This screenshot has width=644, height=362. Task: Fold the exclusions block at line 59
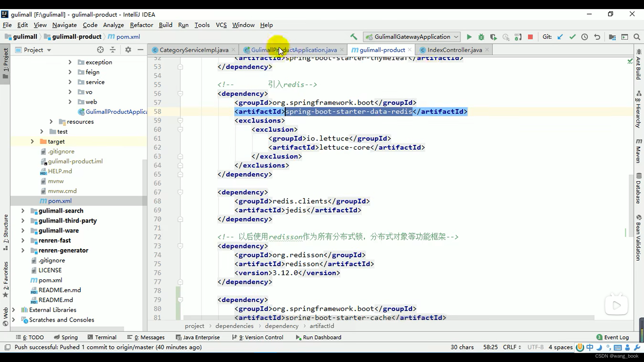coord(180,120)
